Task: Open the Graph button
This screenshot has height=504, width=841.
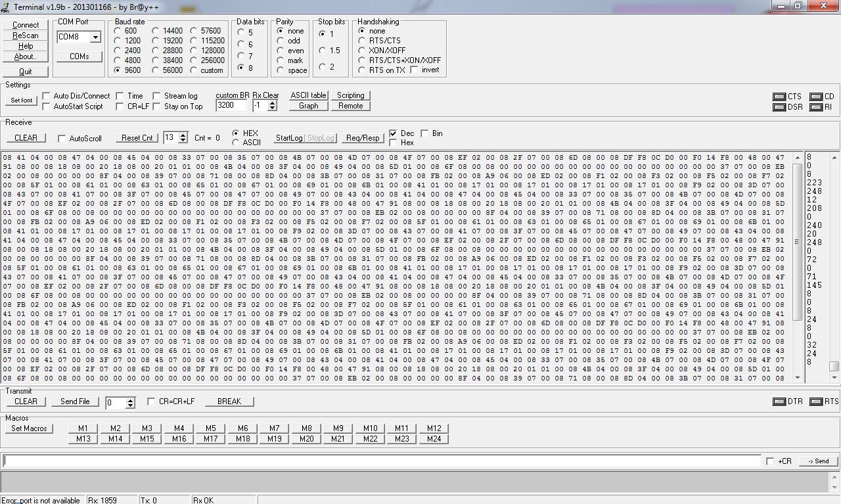Action: point(308,106)
